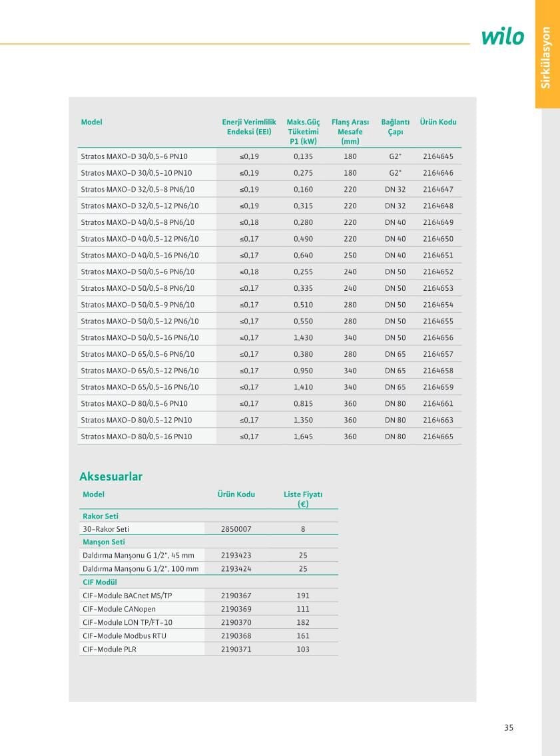Click list price 191
560x756 pixels.
[303, 596]
